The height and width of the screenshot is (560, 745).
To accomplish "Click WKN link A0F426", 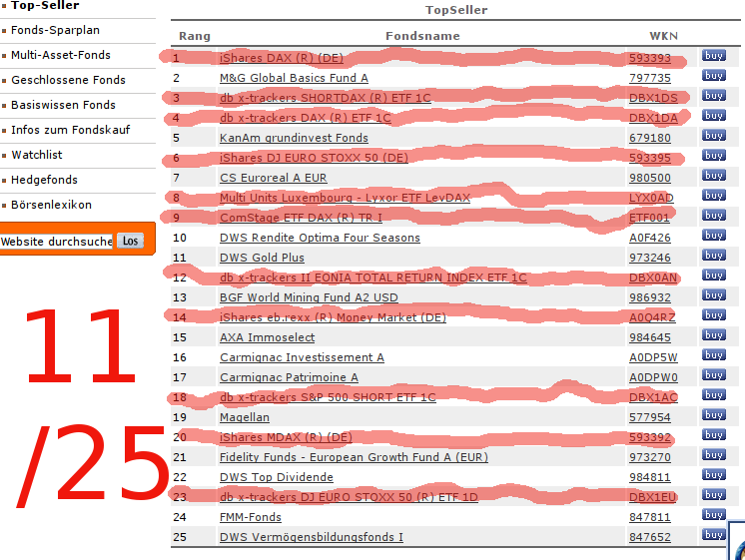I will (x=650, y=238).
